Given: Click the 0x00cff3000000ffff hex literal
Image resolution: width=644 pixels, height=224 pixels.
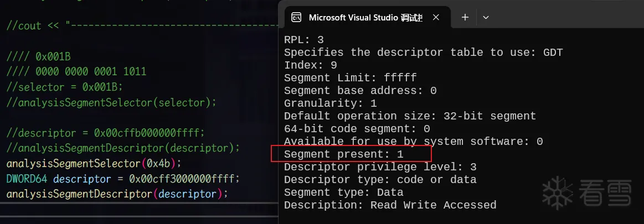Looking at the screenshot, I should (x=183, y=179).
